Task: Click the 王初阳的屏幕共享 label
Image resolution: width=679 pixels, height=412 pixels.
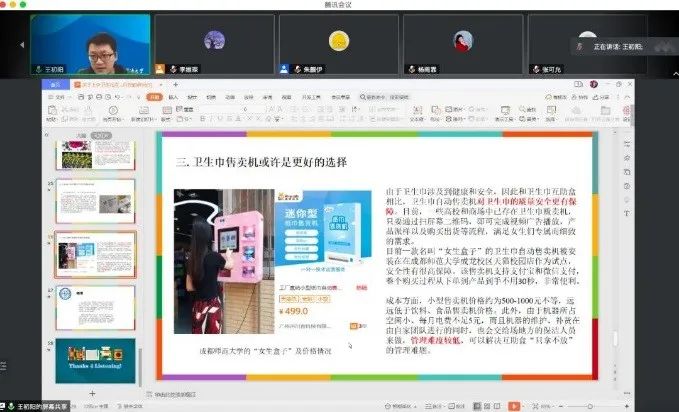Action: pos(40,406)
